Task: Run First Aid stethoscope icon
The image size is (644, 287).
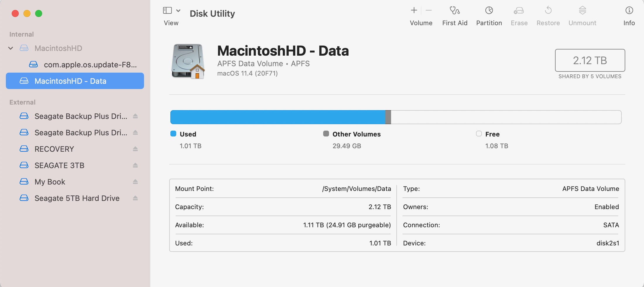Action: [455, 10]
